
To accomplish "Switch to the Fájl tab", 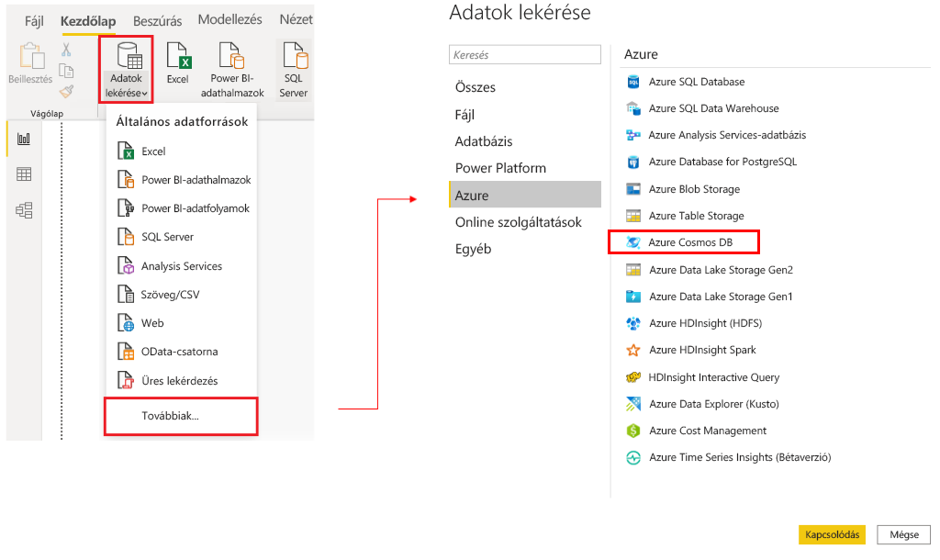I will pos(34,21).
